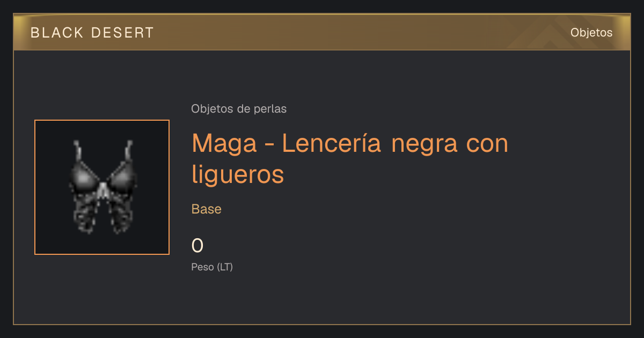The height and width of the screenshot is (338, 644).
Task: Click the 'Peso (LT)' label
Action: (212, 267)
